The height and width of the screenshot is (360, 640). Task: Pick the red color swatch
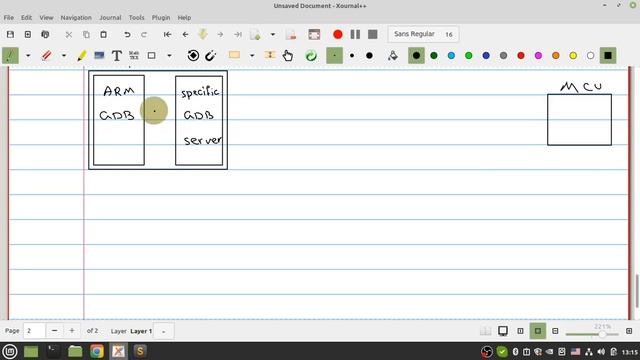pos(521,56)
